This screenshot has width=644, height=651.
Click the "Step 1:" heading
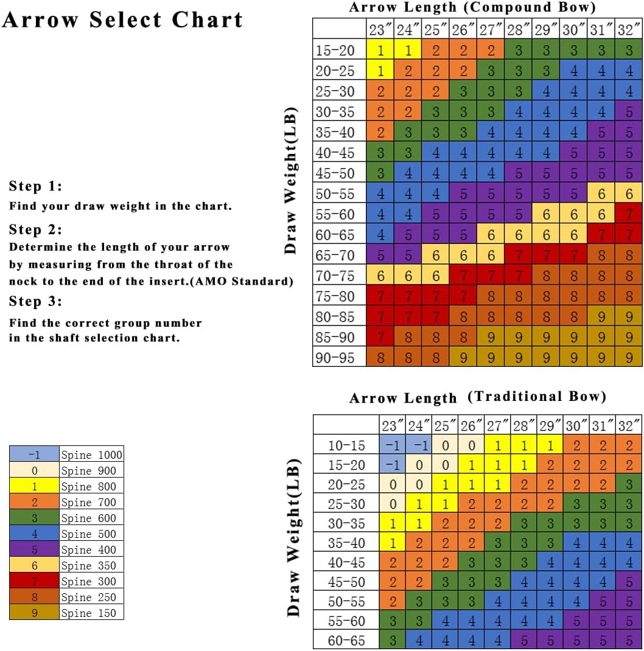click(36, 186)
